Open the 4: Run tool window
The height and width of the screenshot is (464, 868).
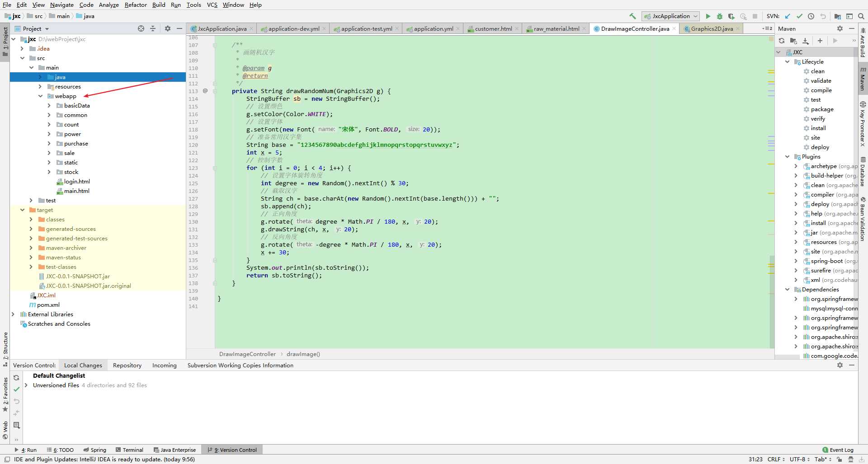pos(25,450)
